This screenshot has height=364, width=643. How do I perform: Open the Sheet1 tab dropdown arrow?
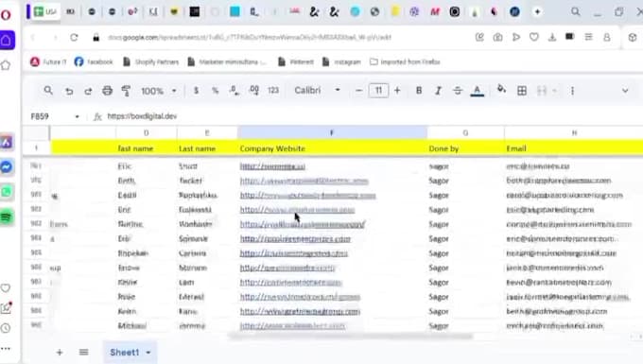click(x=148, y=353)
